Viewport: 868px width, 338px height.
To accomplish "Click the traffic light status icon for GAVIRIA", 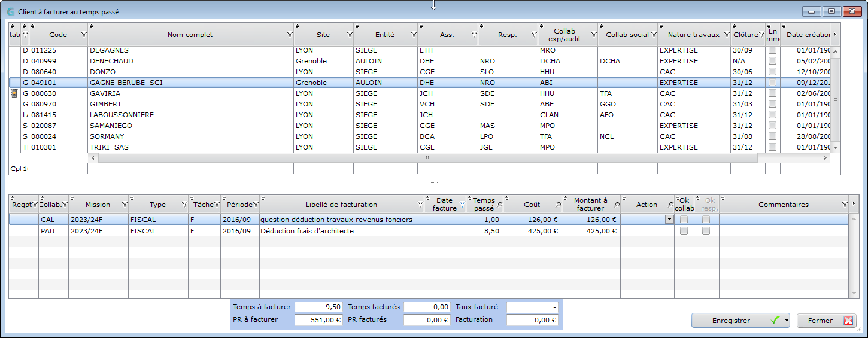I will (15, 93).
